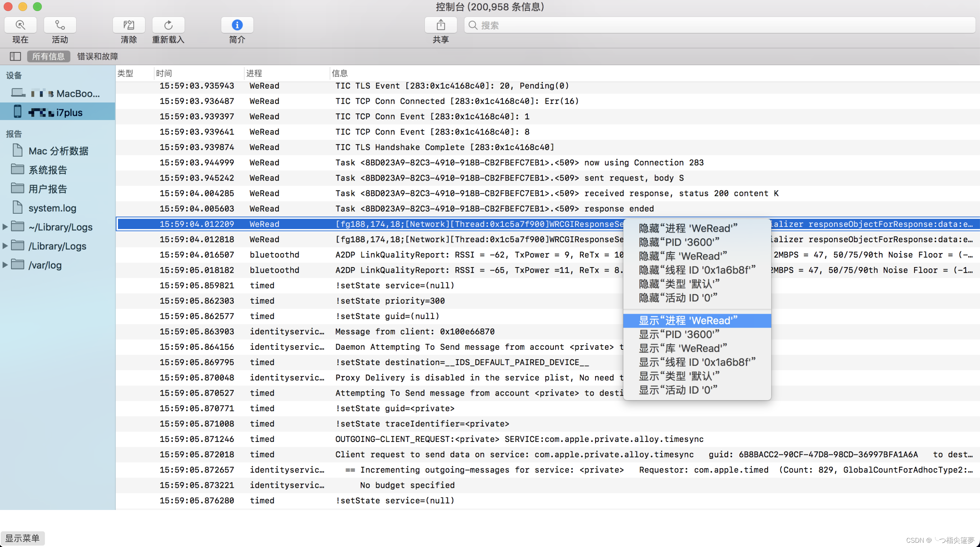
Task: Choose 隐藏“库 'WeRead'” menu item
Action: tap(697, 256)
